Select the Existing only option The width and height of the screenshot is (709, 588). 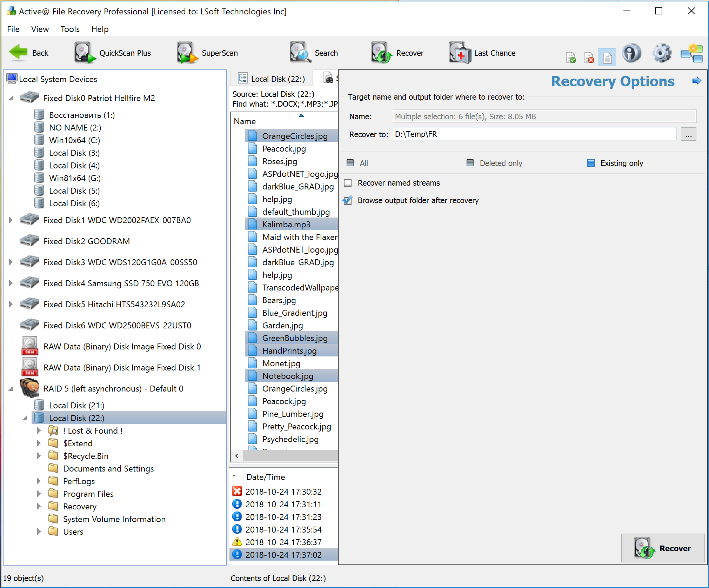pos(591,163)
